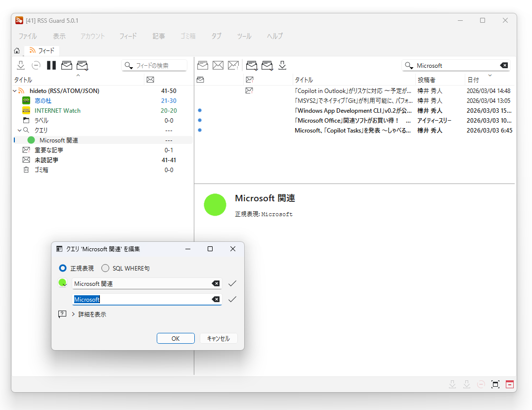
Task: Select INTERNET Watch feed
Action: click(x=57, y=111)
